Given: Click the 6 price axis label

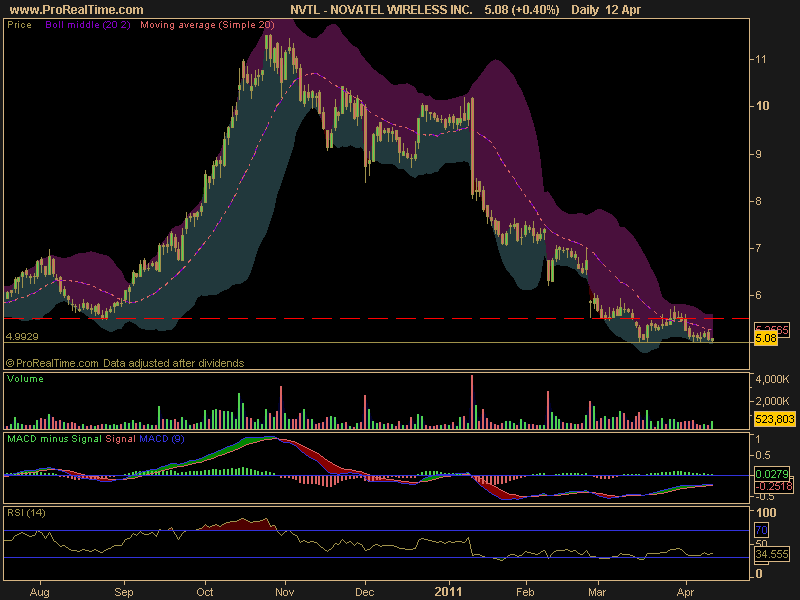Looking at the screenshot, I should click(758, 295).
